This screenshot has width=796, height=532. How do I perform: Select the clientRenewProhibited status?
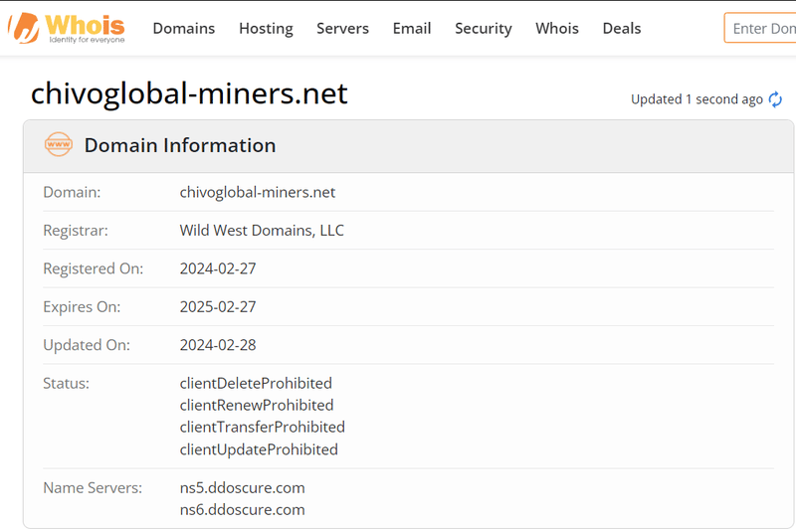257,405
